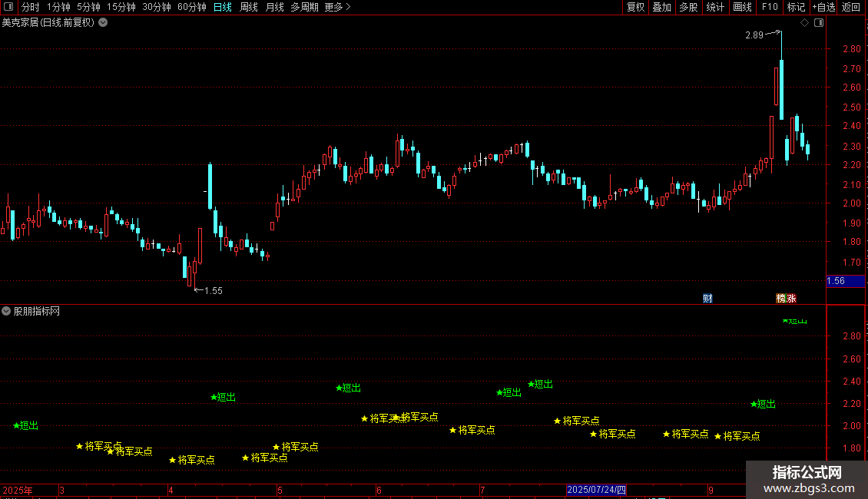Click month 5 on time axis
Viewport: 868px width, 499px height.
(x=280, y=490)
